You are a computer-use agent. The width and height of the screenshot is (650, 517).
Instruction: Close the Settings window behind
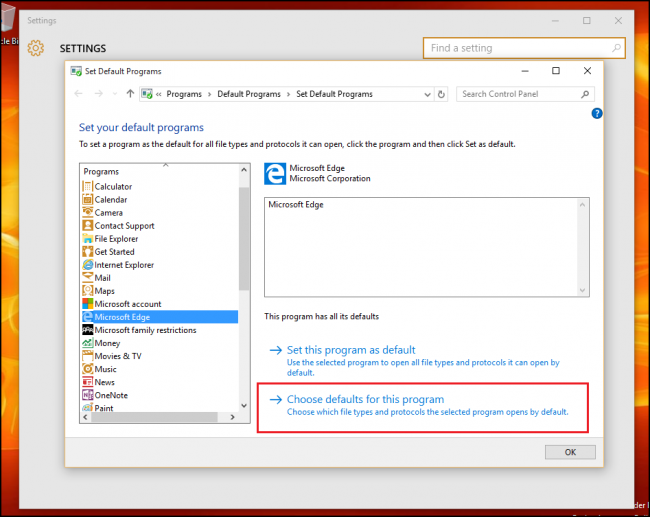[618, 21]
